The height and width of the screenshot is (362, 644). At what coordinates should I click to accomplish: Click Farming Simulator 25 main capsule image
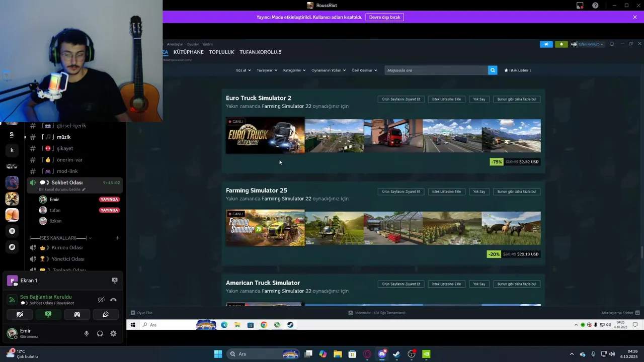click(265, 228)
